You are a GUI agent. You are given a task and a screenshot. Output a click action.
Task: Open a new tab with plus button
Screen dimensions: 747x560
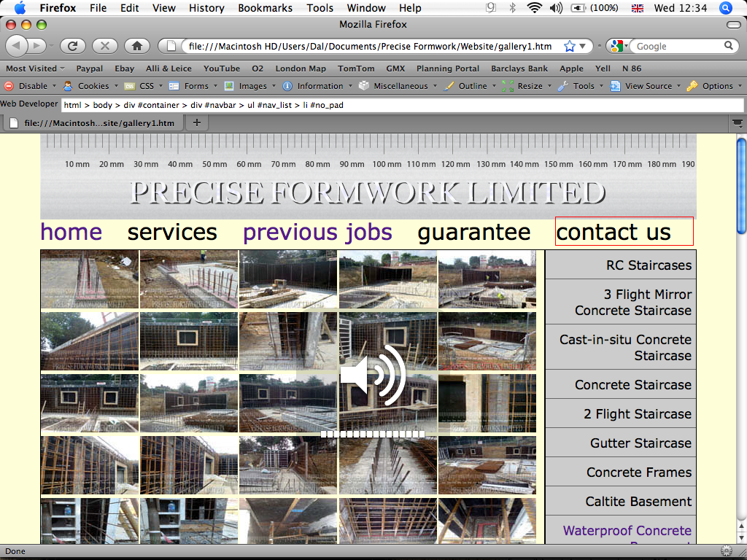pos(197,122)
